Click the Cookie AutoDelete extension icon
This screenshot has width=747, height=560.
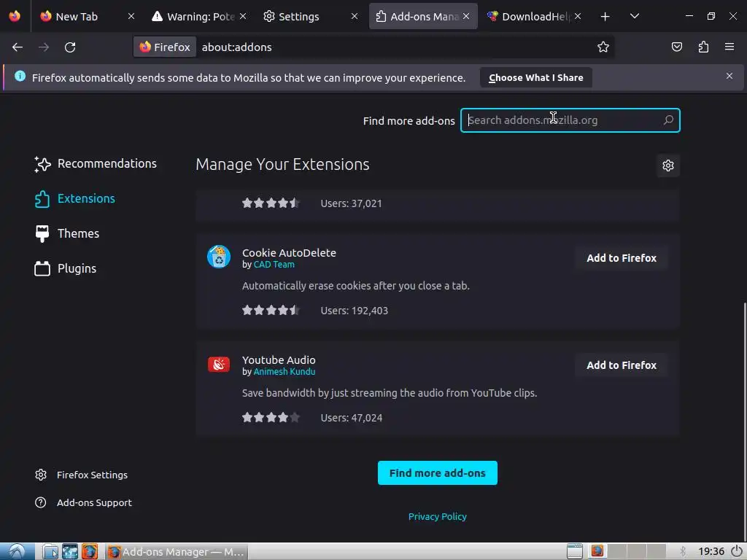[x=219, y=257]
